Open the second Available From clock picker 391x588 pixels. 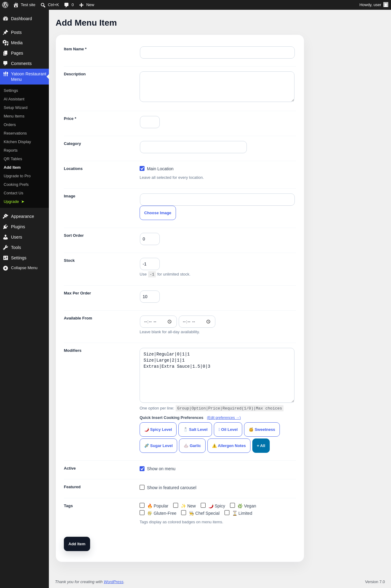(208, 322)
